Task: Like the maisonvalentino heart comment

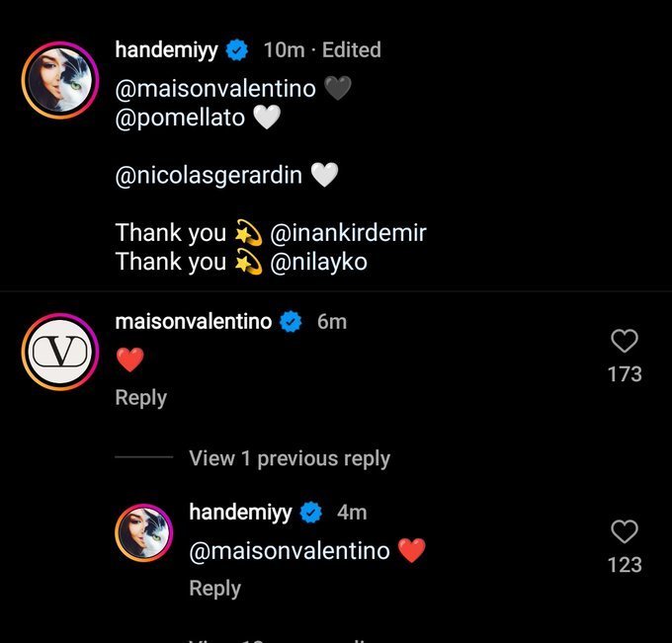Action: [x=625, y=342]
